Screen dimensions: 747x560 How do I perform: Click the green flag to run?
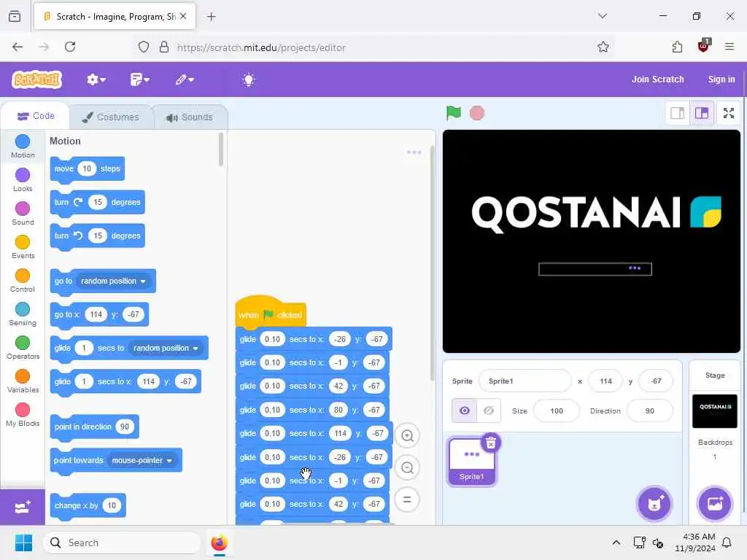(454, 113)
